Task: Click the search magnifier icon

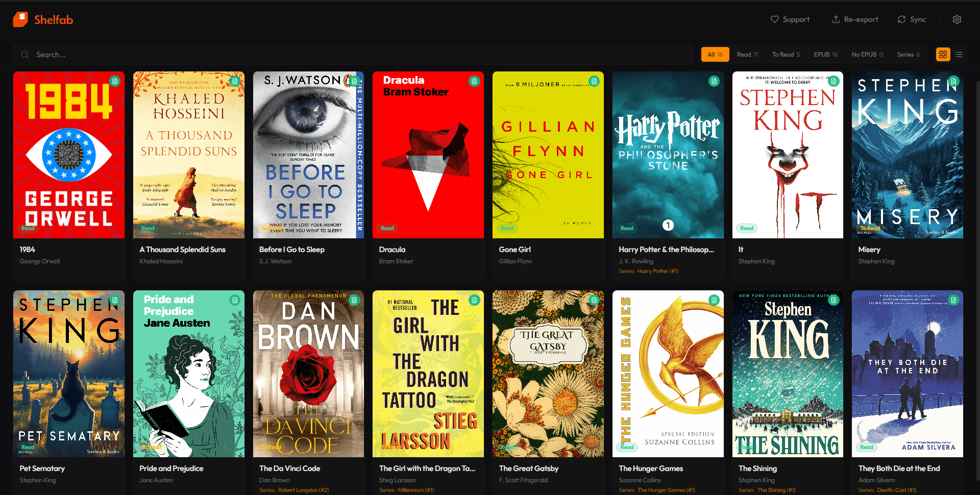Action: coord(24,55)
